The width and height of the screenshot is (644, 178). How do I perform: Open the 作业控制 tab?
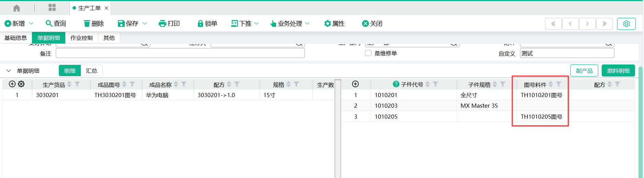(x=81, y=38)
